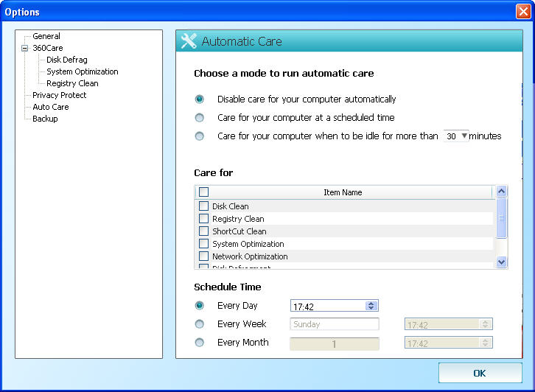
Task: Open Backup settings in tree
Action: [45, 119]
